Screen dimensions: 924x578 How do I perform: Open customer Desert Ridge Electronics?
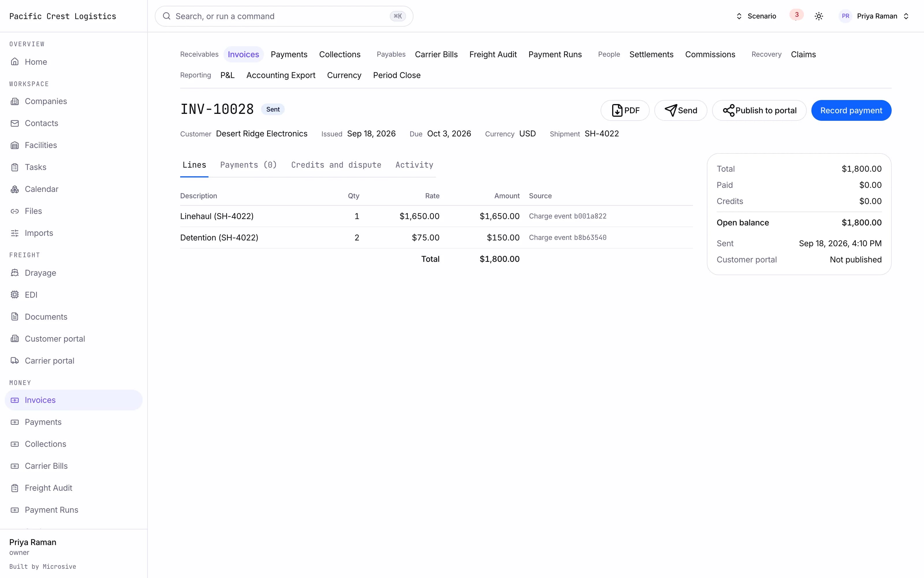coord(262,134)
